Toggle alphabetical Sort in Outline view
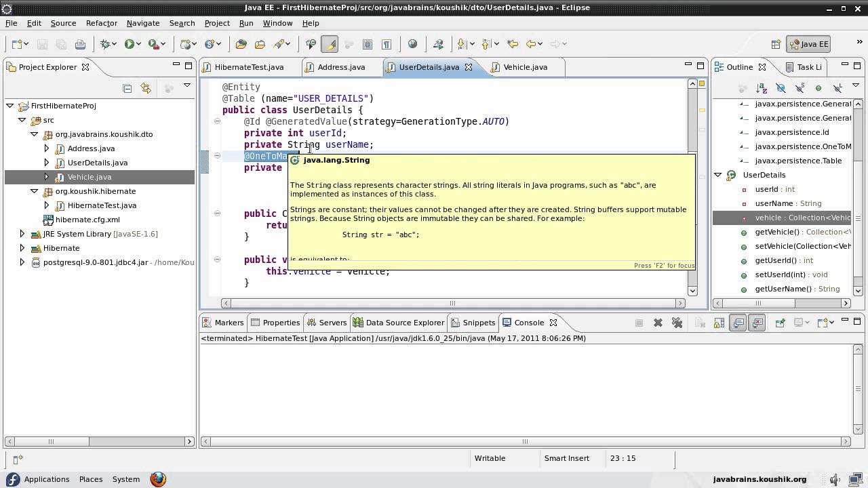868x488 pixels. pyautogui.click(x=762, y=88)
